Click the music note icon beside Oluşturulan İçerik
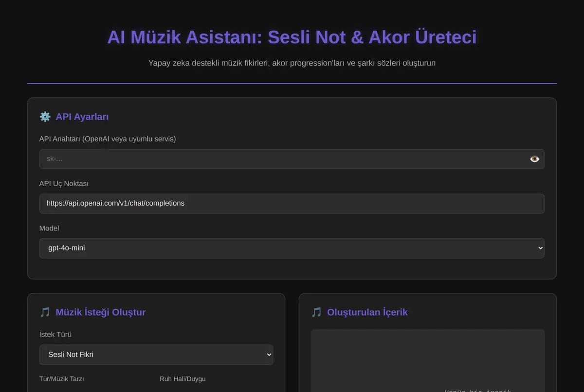 (316, 312)
